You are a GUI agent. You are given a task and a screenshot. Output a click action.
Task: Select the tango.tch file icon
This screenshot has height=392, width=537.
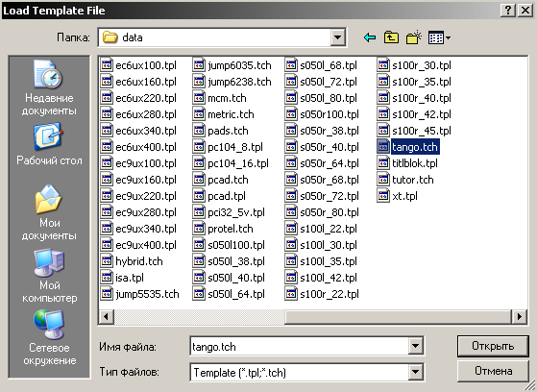pos(383,147)
